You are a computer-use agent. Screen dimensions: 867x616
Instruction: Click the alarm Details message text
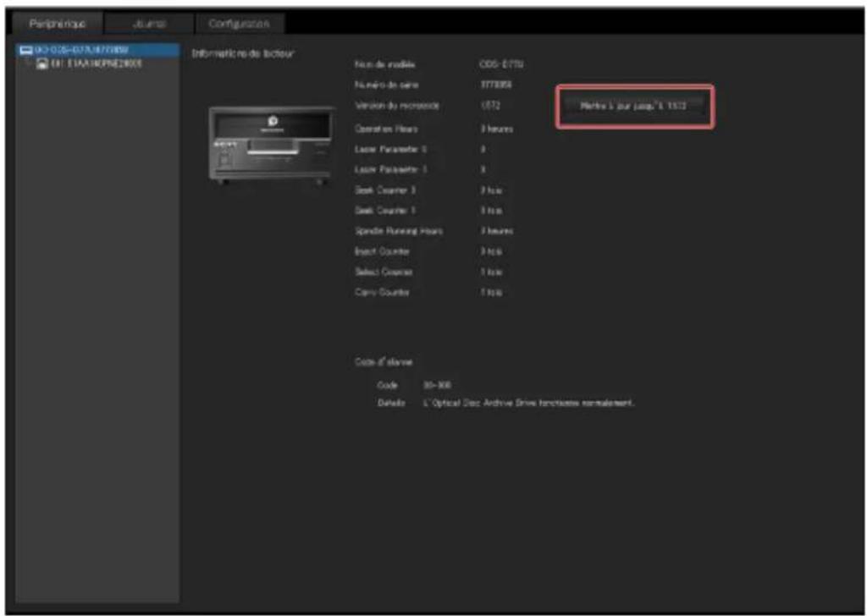coord(528,404)
